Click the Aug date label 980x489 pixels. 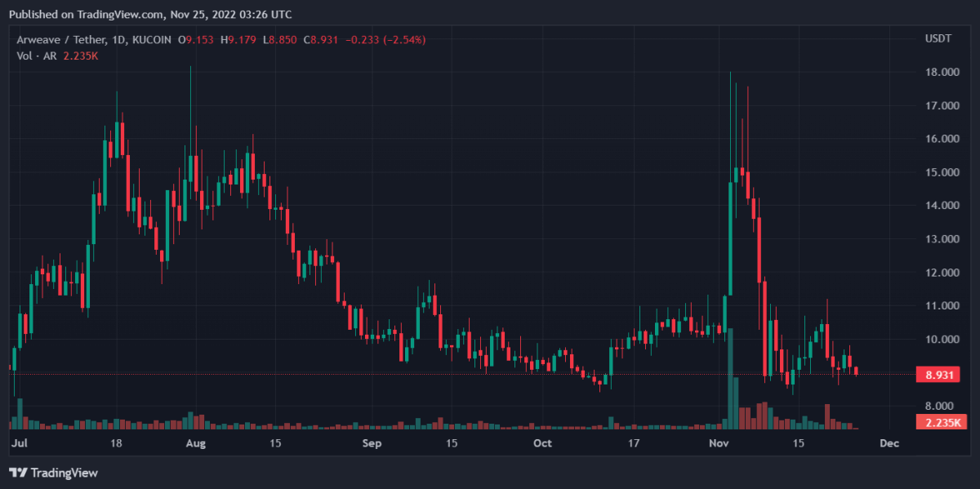point(195,443)
